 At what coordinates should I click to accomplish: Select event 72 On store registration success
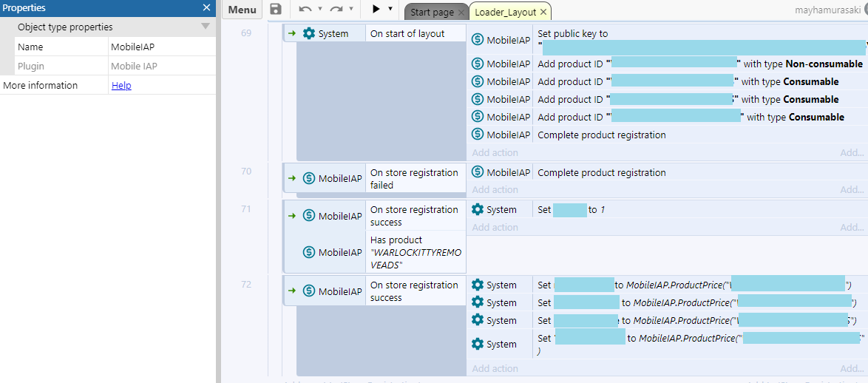click(416, 291)
